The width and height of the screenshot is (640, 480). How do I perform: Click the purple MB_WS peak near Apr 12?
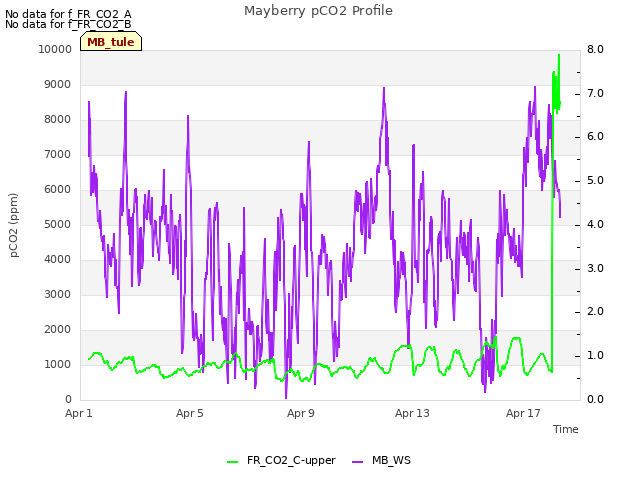pyautogui.click(x=384, y=88)
